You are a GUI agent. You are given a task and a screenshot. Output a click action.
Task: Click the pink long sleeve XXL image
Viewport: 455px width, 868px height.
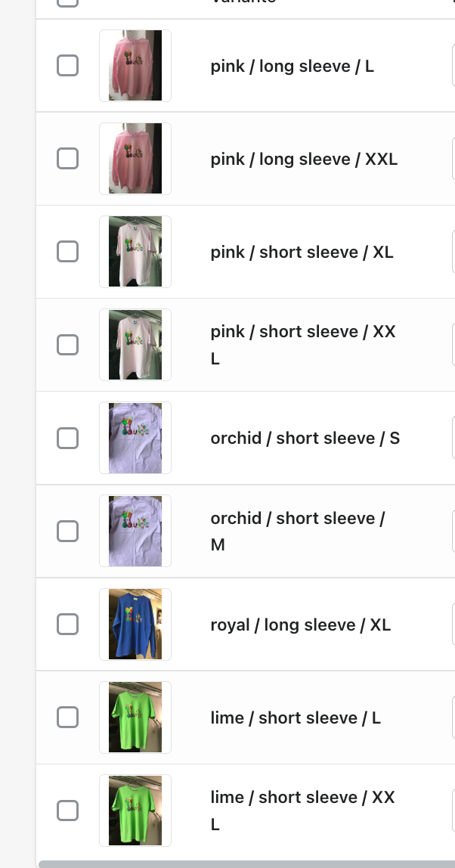coord(135,159)
